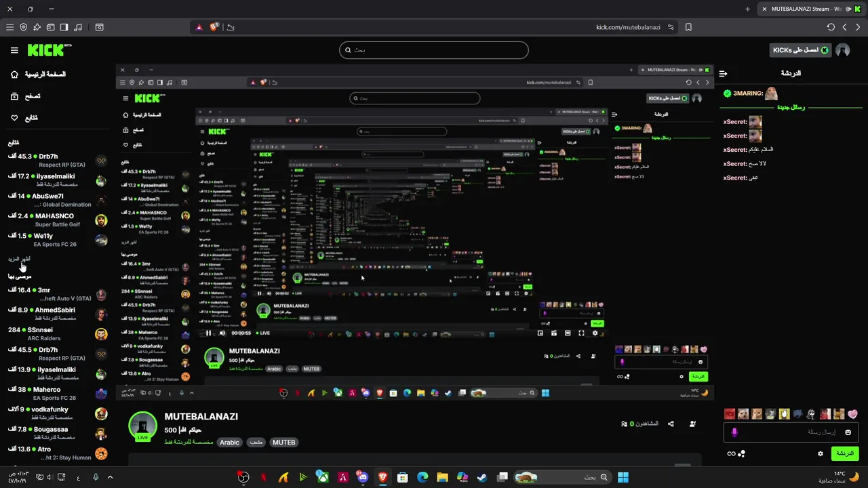
Task: Insert the pink heart emote
Action: [853, 414]
